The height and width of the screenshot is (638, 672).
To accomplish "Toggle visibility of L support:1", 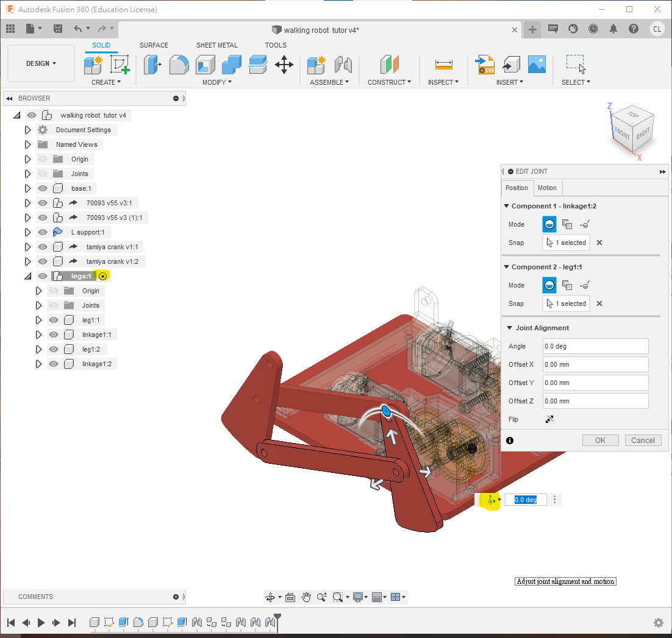I will click(43, 232).
